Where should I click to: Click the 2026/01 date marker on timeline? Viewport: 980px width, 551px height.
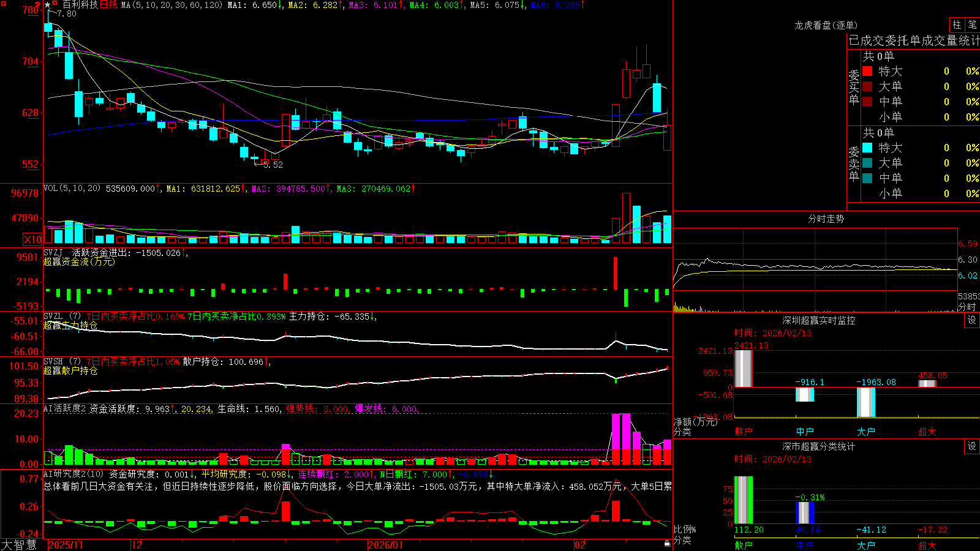click(386, 545)
